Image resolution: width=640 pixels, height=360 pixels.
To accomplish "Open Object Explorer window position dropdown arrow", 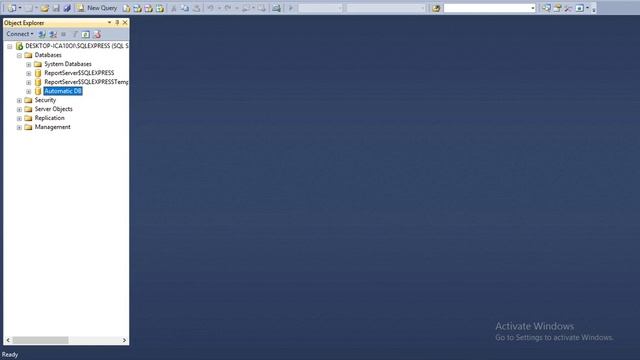I will click(x=109, y=22).
